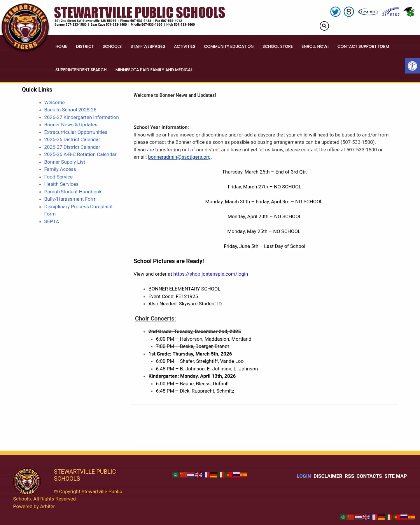This screenshot has width=420, height=525.
Task: Open the RSS footer link
Action: [349, 476]
